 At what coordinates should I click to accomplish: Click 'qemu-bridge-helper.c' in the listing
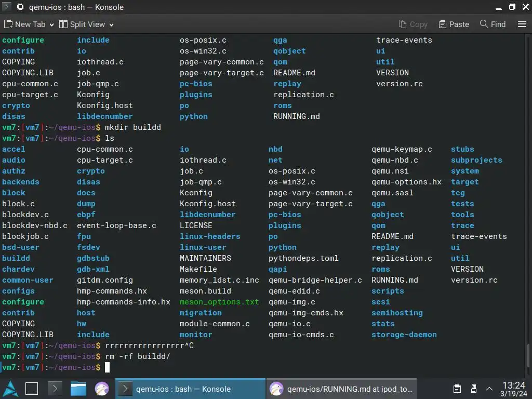[315, 280]
